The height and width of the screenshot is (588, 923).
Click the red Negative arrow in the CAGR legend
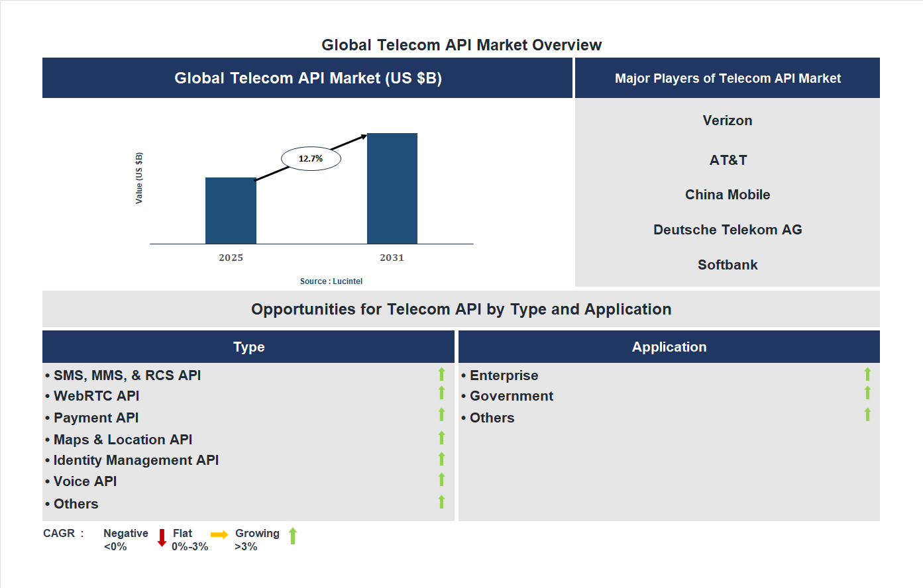(161, 538)
